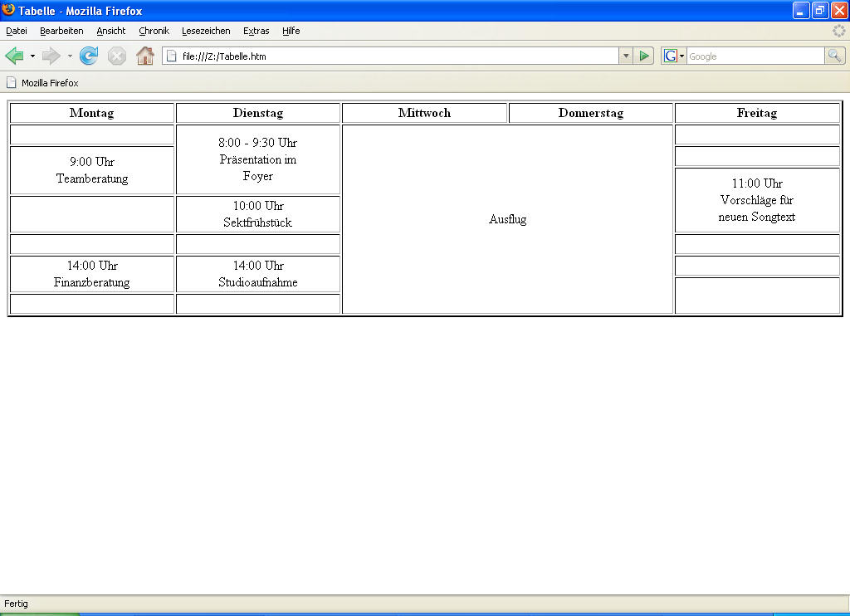Screen dimensions: 850x616
Task: Click the search magnifier button
Action: tap(834, 56)
